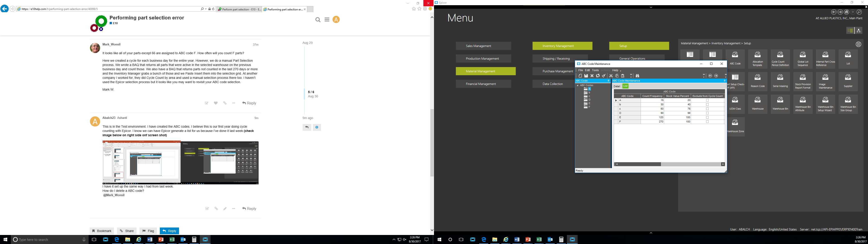Open Reason Code tile
The image size is (868, 244).
tap(757, 82)
